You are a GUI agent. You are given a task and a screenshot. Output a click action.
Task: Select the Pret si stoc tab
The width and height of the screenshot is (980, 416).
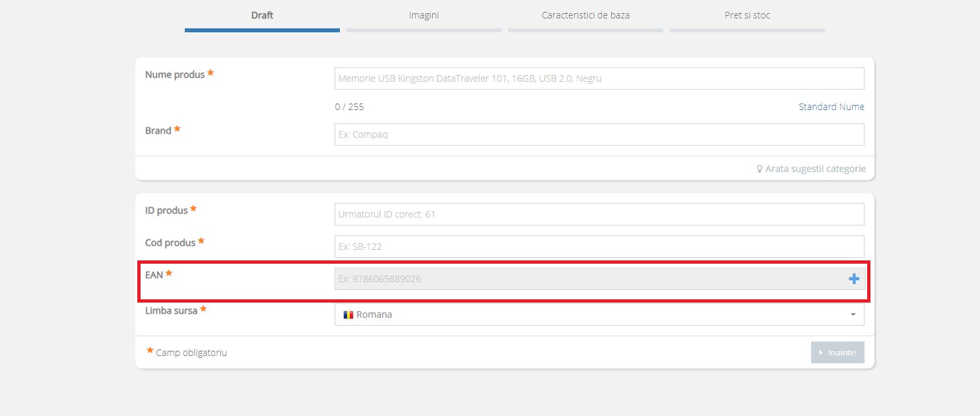tap(747, 15)
